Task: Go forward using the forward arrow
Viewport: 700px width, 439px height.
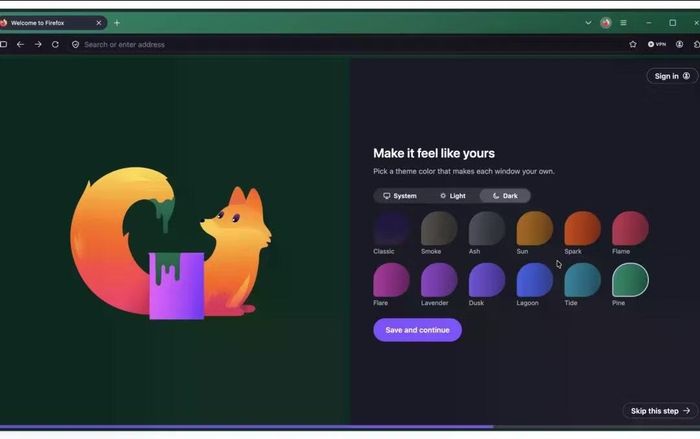Action: pyautogui.click(x=38, y=44)
